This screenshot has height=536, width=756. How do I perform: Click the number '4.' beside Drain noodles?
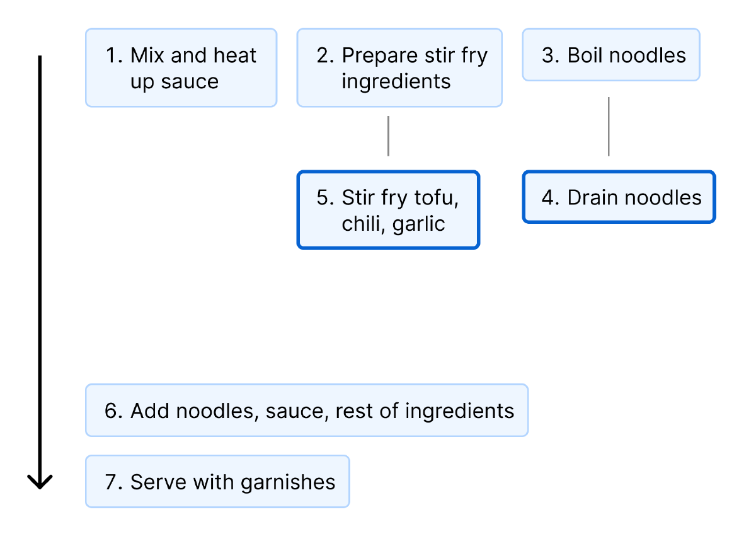tap(551, 197)
